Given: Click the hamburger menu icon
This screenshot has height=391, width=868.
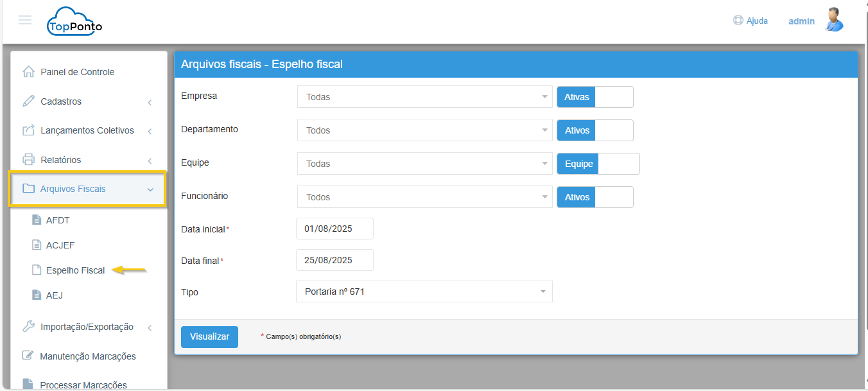Looking at the screenshot, I should [x=25, y=20].
